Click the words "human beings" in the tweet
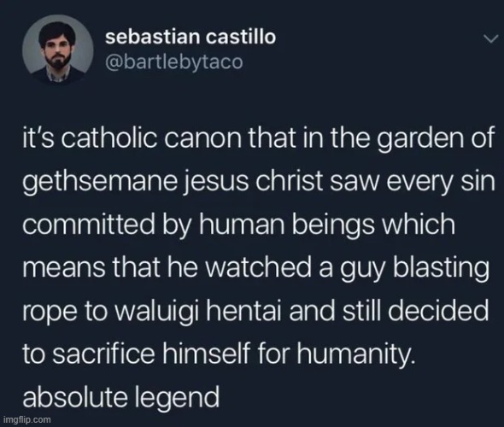504x427 pixels. pos(286,225)
